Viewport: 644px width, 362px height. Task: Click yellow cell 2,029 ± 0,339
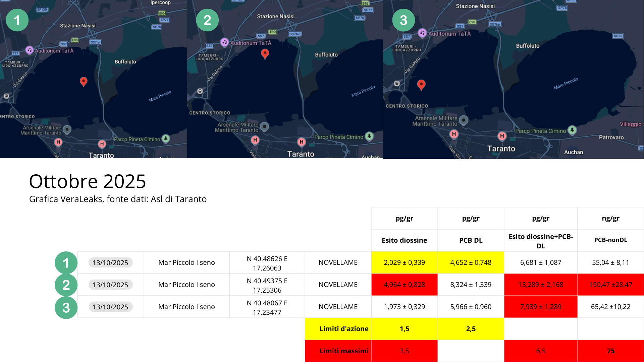point(404,262)
